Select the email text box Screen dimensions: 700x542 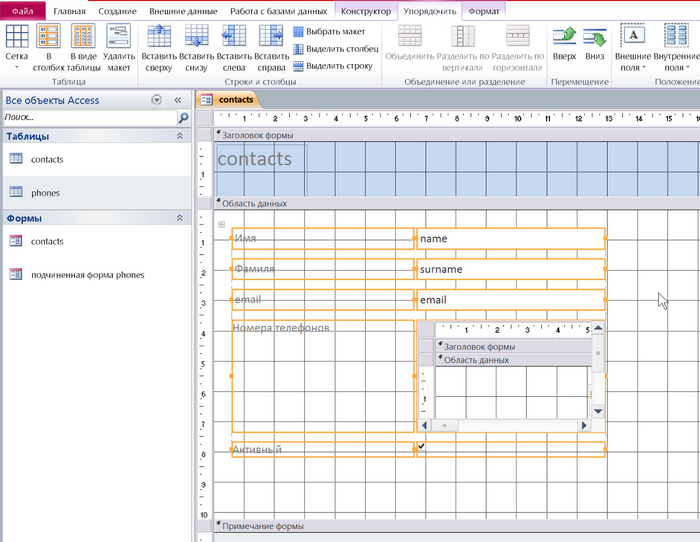511,300
